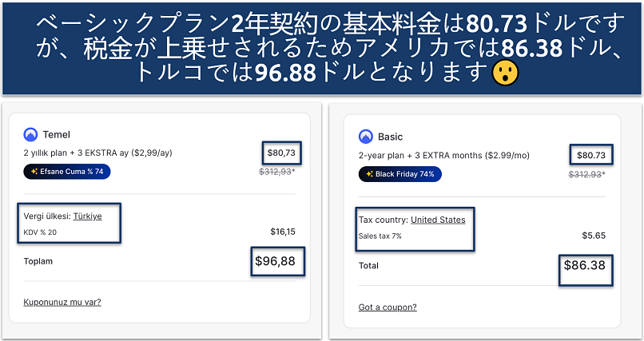Viewport: 644px width, 341px height.
Task: Click the crossed-out $312.93 price in Basic card
Action: (586, 174)
